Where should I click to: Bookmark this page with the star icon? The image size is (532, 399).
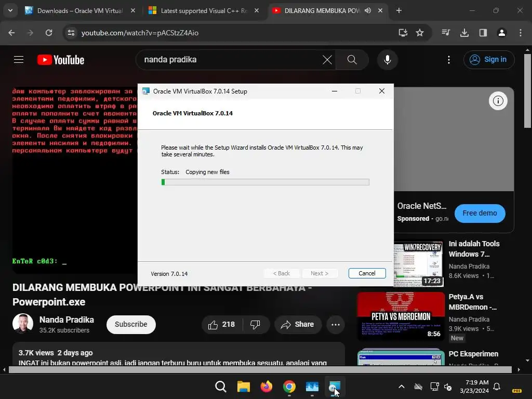coord(420,33)
